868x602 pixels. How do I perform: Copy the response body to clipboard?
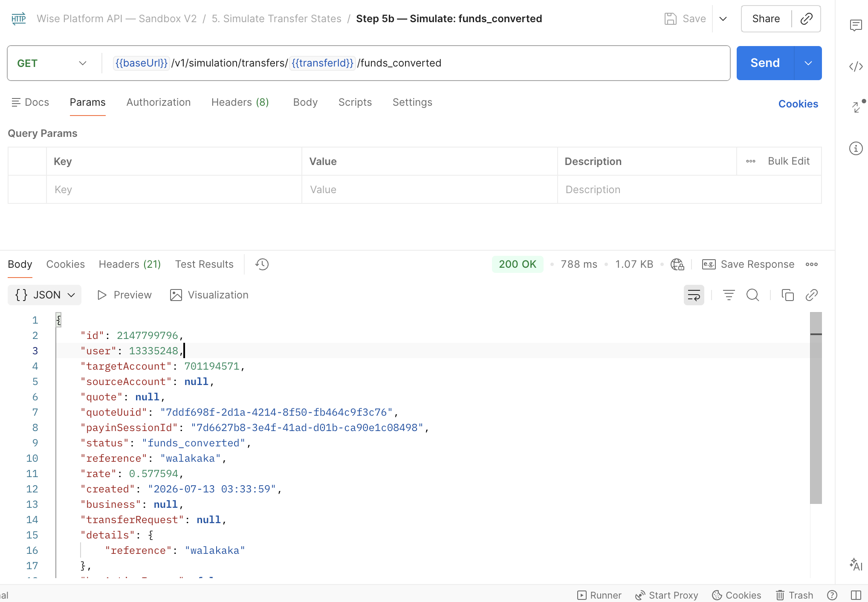(x=787, y=295)
